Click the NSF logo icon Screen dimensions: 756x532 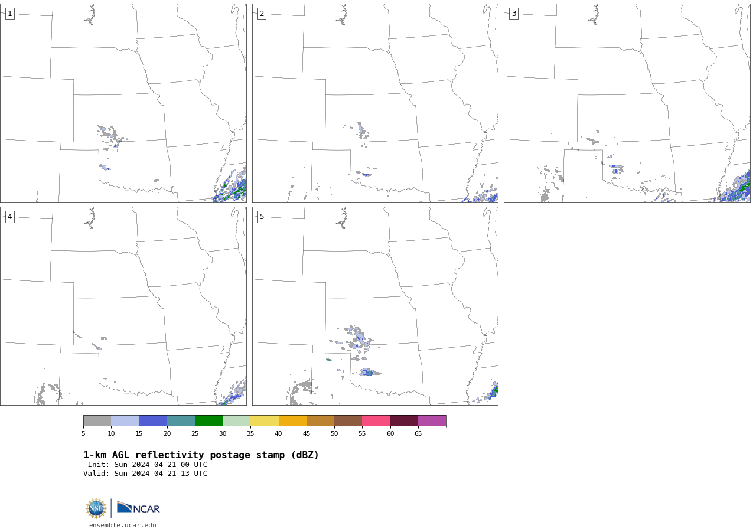pos(96,508)
